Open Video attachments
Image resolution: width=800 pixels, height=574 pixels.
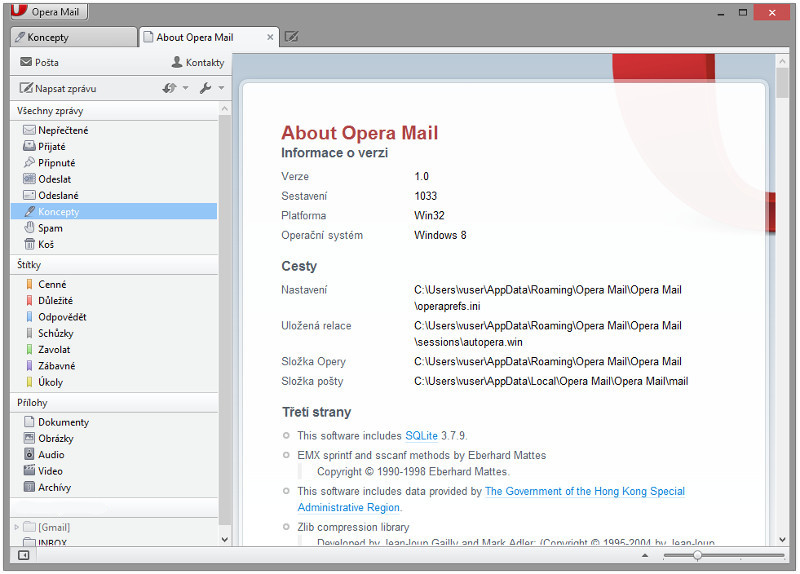(114, 471)
